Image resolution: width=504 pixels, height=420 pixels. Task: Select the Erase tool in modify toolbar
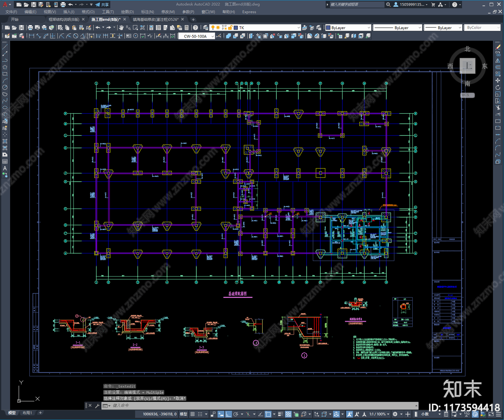498,47
